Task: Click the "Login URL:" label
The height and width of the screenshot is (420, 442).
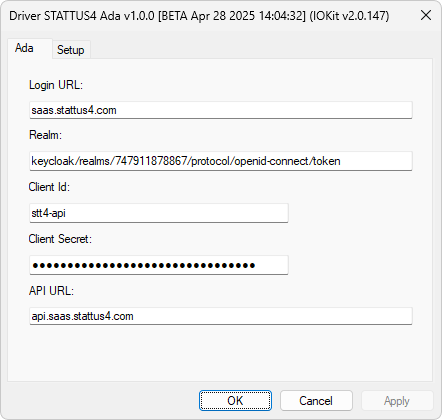Action: point(56,85)
